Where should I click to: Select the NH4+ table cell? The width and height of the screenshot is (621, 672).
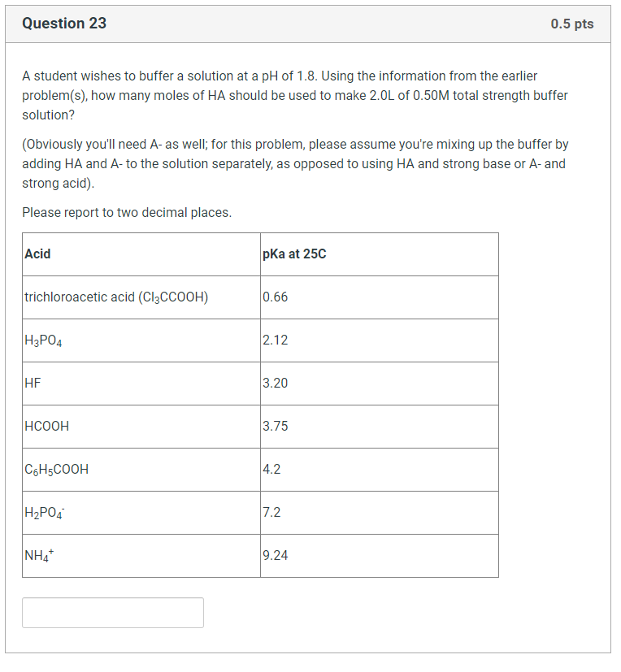coord(39,555)
